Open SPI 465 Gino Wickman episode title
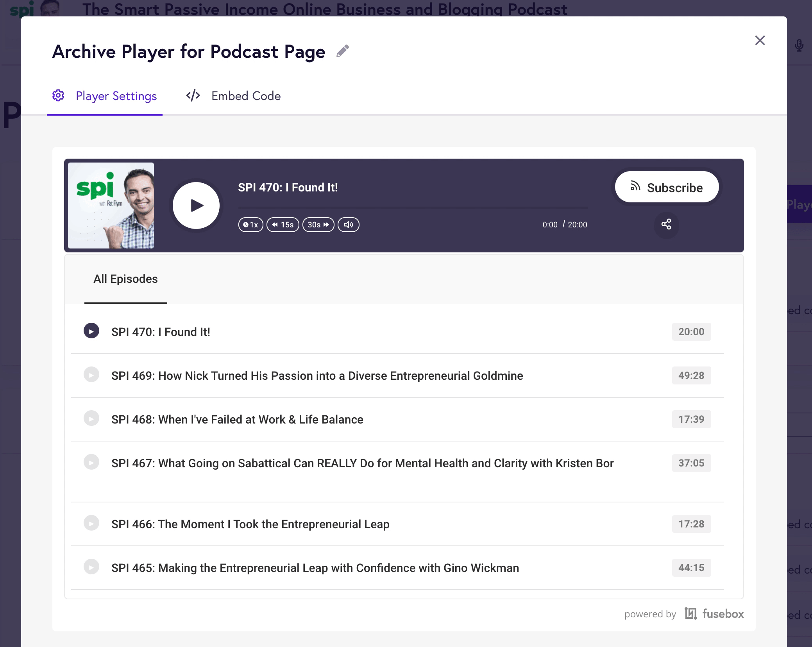The width and height of the screenshot is (812, 647). (315, 568)
